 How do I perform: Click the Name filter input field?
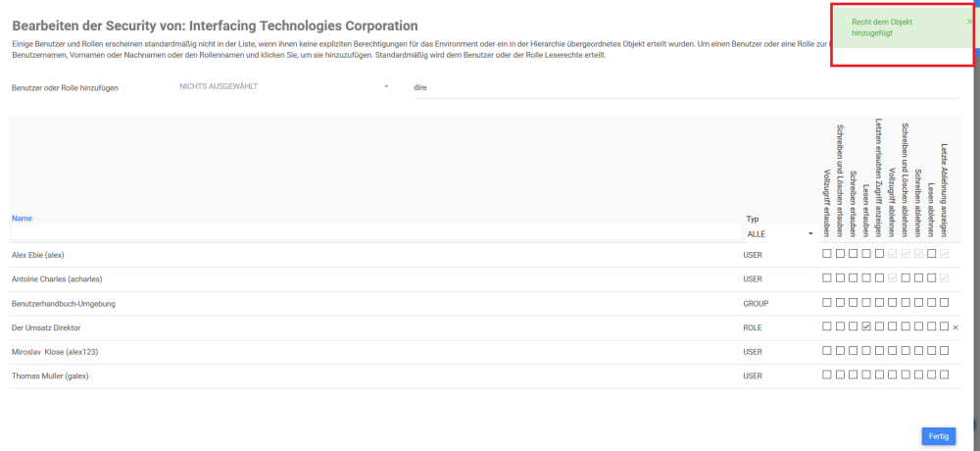coord(375,232)
